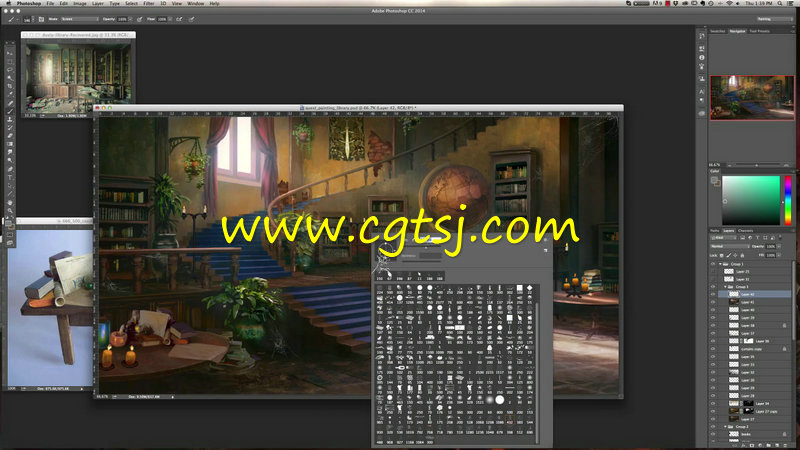Select the Gradient tool

(x=10, y=144)
